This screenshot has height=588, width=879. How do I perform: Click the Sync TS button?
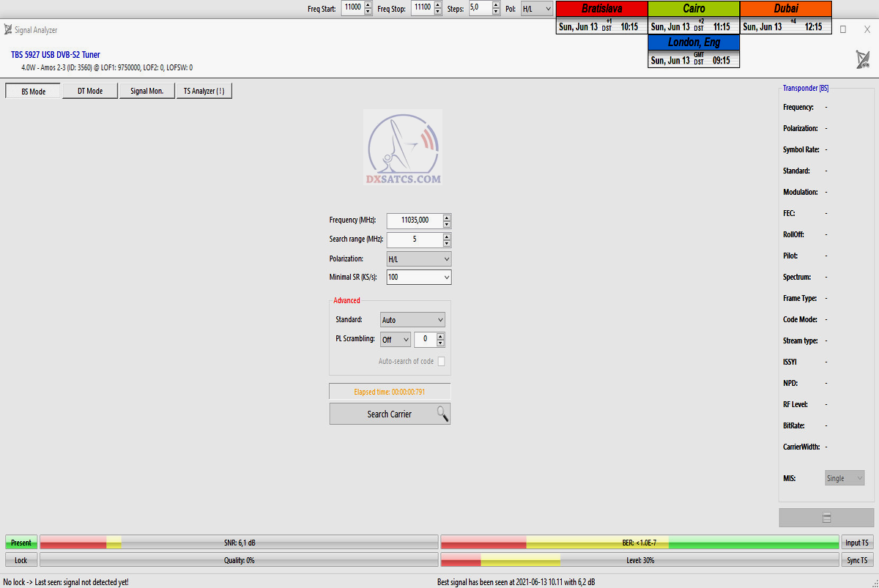pyautogui.click(x=857, y=560)
